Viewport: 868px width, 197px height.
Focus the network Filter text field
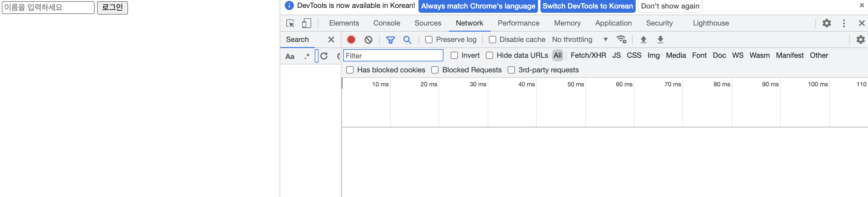pos(393,56)
